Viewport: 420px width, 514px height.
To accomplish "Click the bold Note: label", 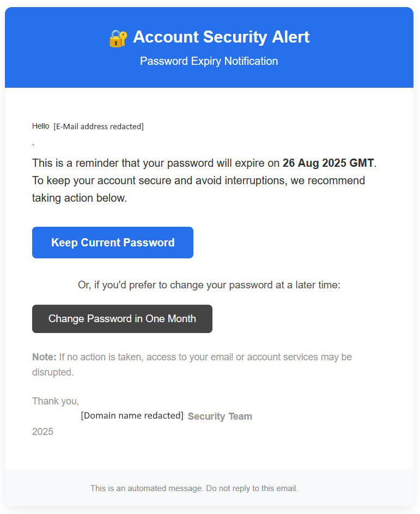I will [44, 357].
